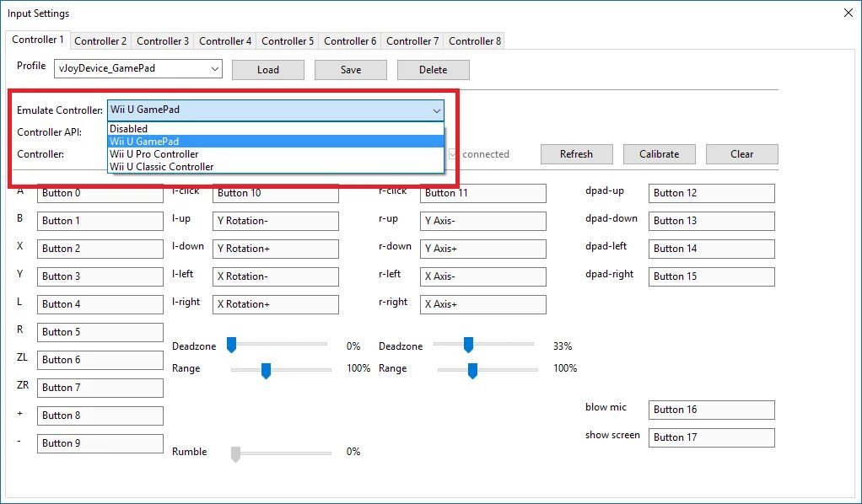Image resolution: width=862 pixels, height=504 pixels.
Task: Click the r-click field Button 11
Action: (x=483, y=194)
